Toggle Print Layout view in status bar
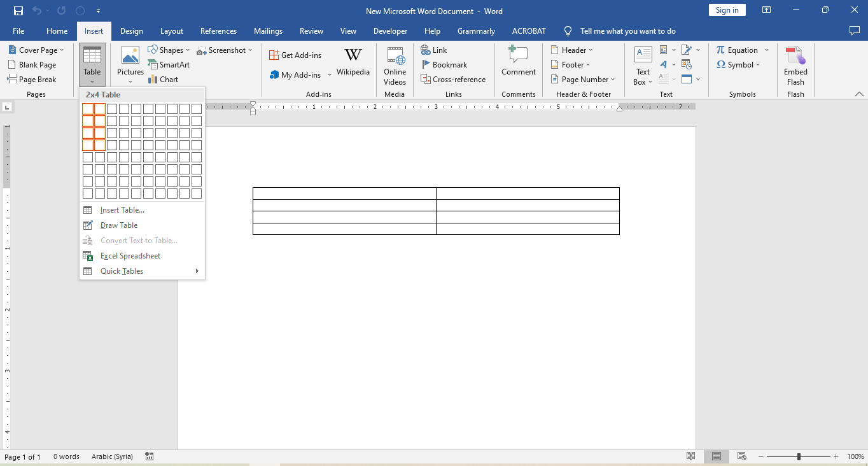868x466 pixels. (x=717, y=456)
